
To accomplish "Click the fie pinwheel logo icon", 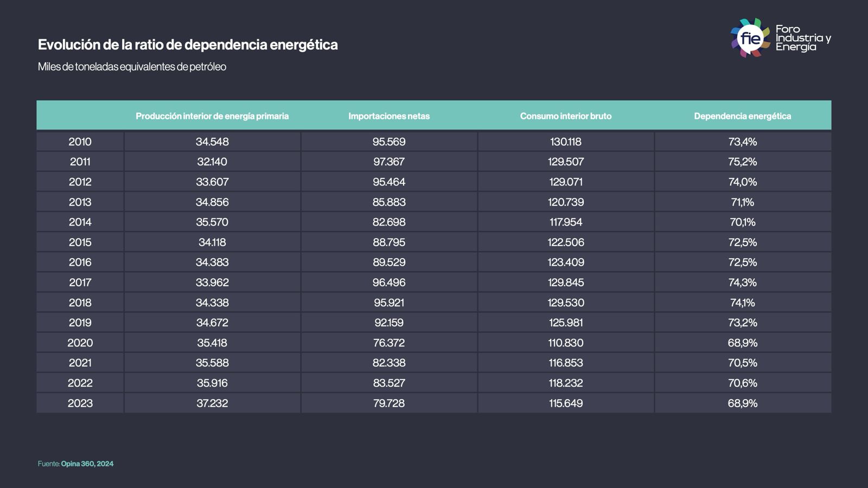I will 750,38.
